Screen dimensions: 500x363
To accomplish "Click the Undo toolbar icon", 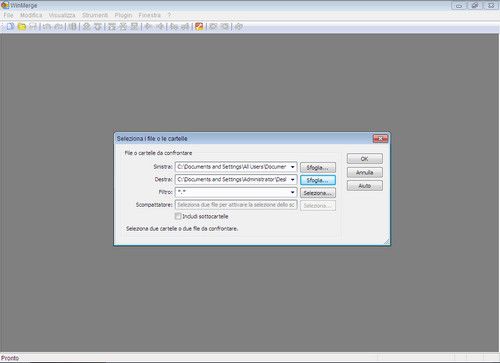I will 47,26.
